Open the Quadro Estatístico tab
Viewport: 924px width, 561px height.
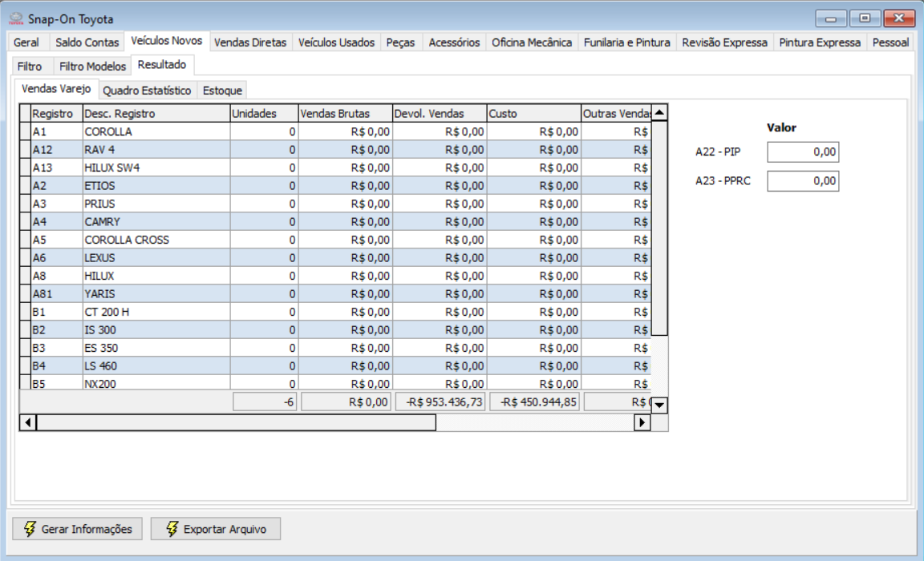click(148, 90)
